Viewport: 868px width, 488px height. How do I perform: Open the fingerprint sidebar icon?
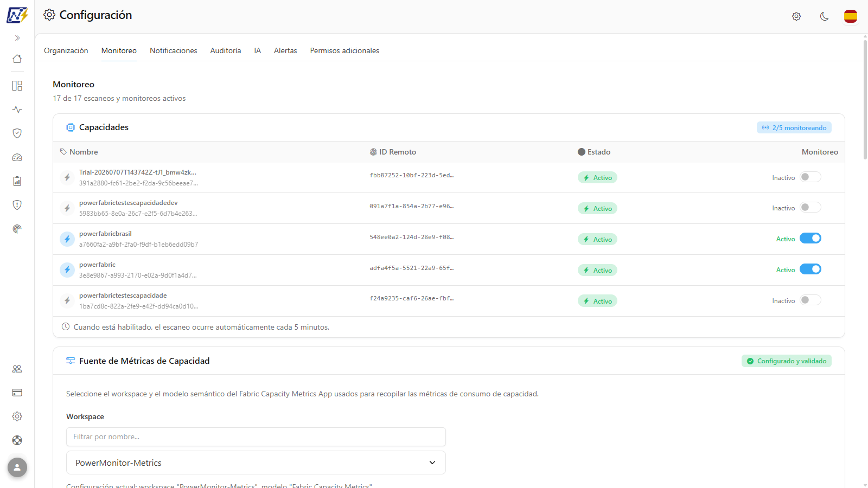click(x=17, y=229)
